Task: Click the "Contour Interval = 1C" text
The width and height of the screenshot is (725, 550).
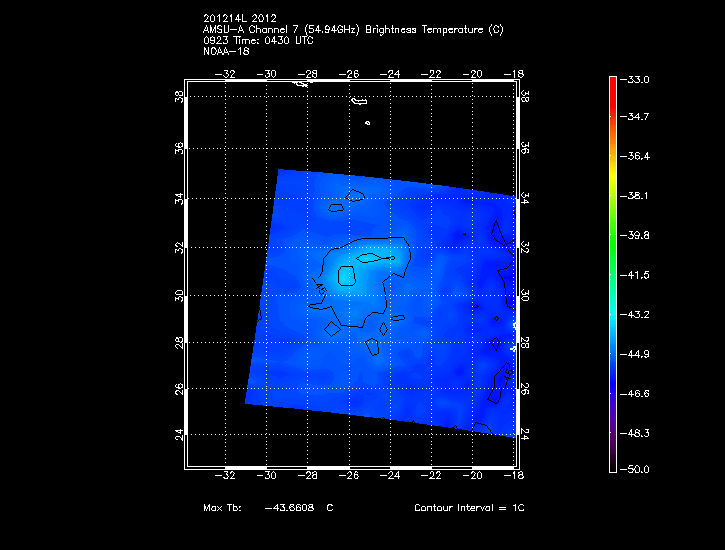Action: pyautogui.click(x=469, y=508)
